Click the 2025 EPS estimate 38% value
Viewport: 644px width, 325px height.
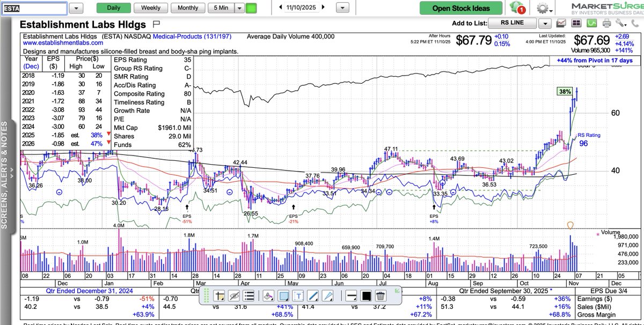click(x=96, y=136)
